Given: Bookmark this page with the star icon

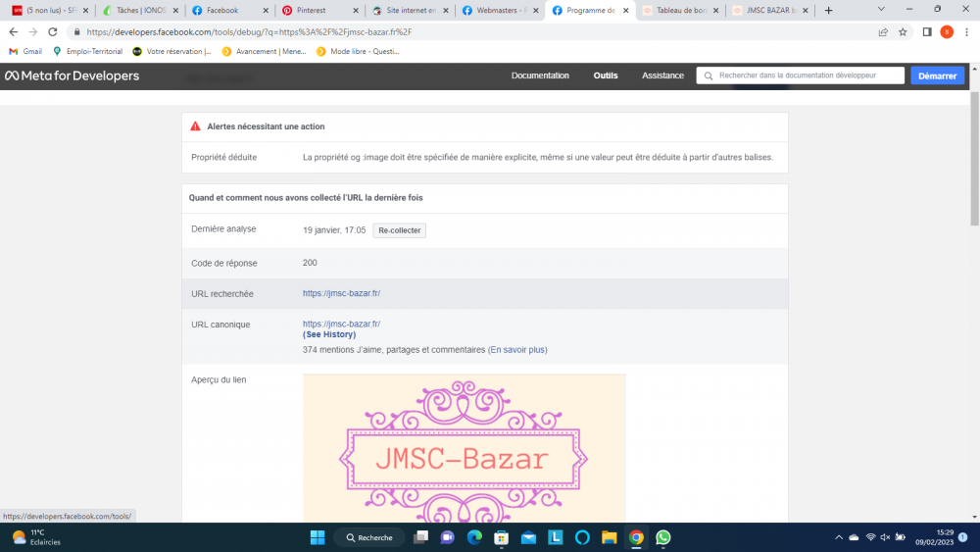Looking at the screenshot, I should pyautogui.click(x=903, y=32).
